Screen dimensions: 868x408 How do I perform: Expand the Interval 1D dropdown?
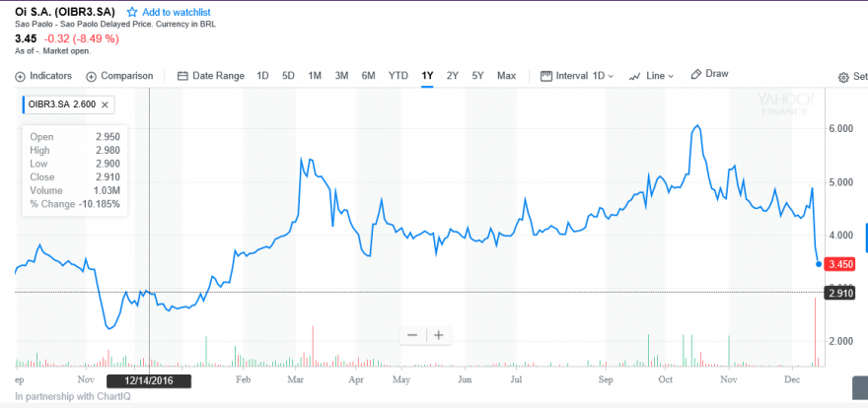[577, 76]
